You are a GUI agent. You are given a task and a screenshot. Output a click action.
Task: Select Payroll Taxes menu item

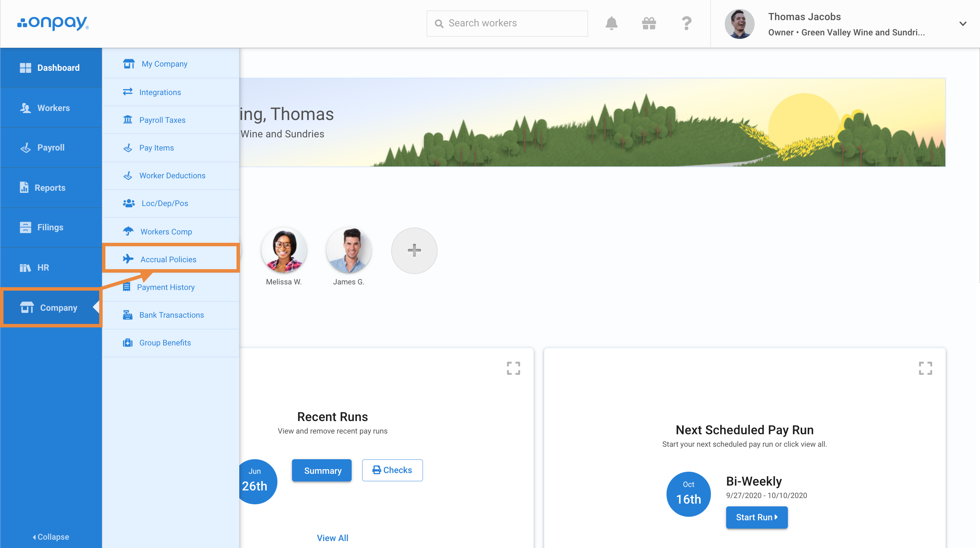(162, 120)
